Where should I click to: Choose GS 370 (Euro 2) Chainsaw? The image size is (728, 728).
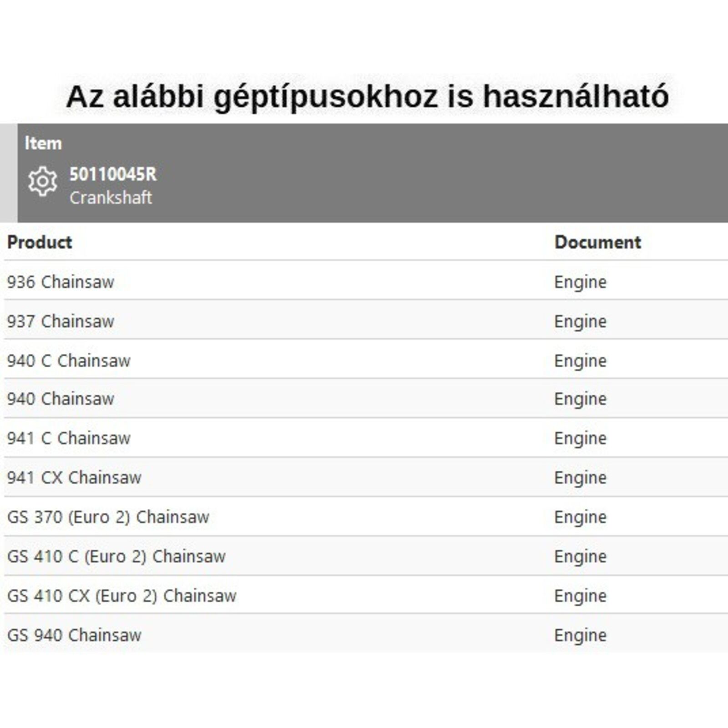(108, 517)
